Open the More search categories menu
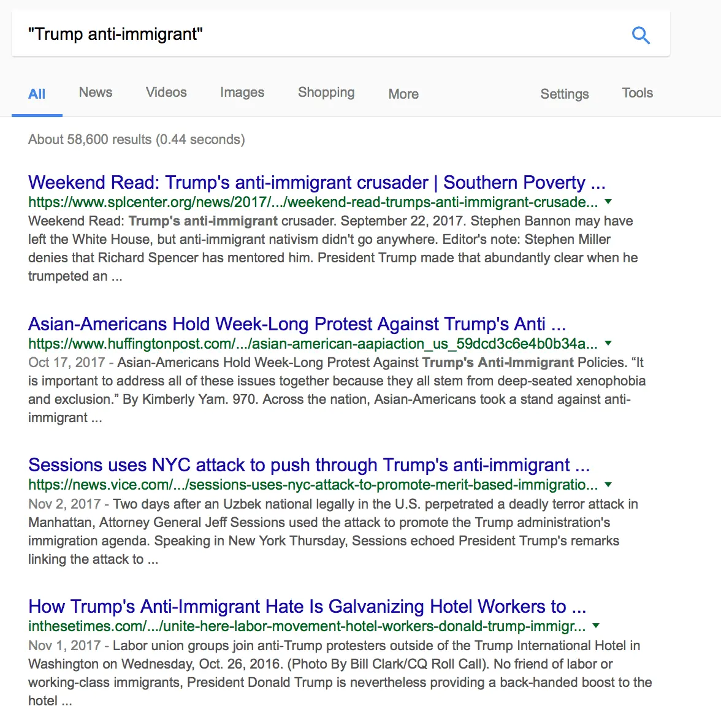Screen dimensions: 721x728 [x=403, y=93]
